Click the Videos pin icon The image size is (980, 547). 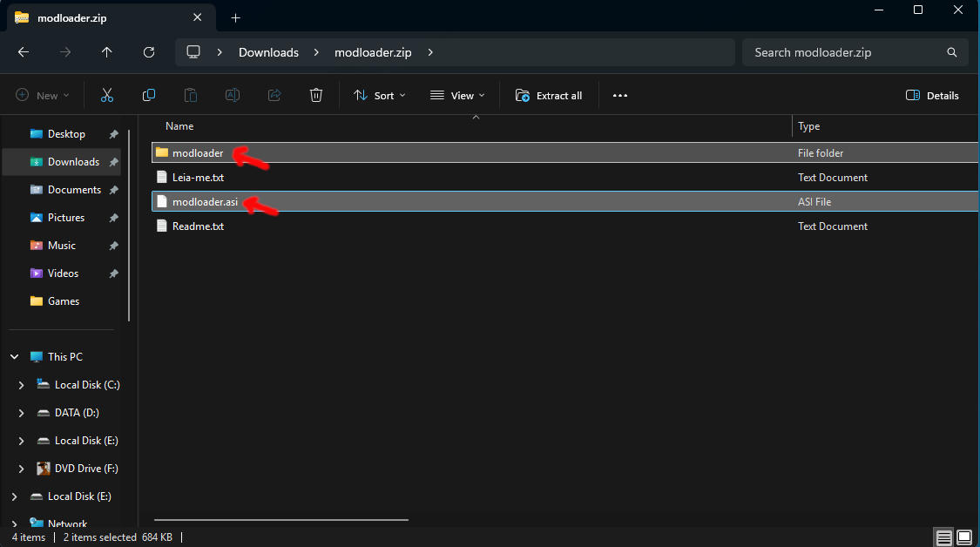[114, 273]
